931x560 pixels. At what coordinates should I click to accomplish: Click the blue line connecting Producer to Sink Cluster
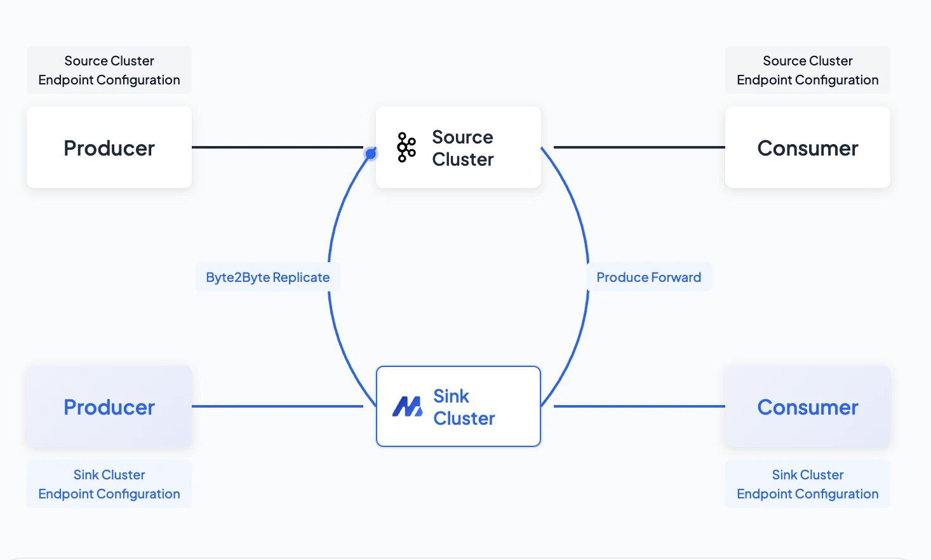[277, 406]
